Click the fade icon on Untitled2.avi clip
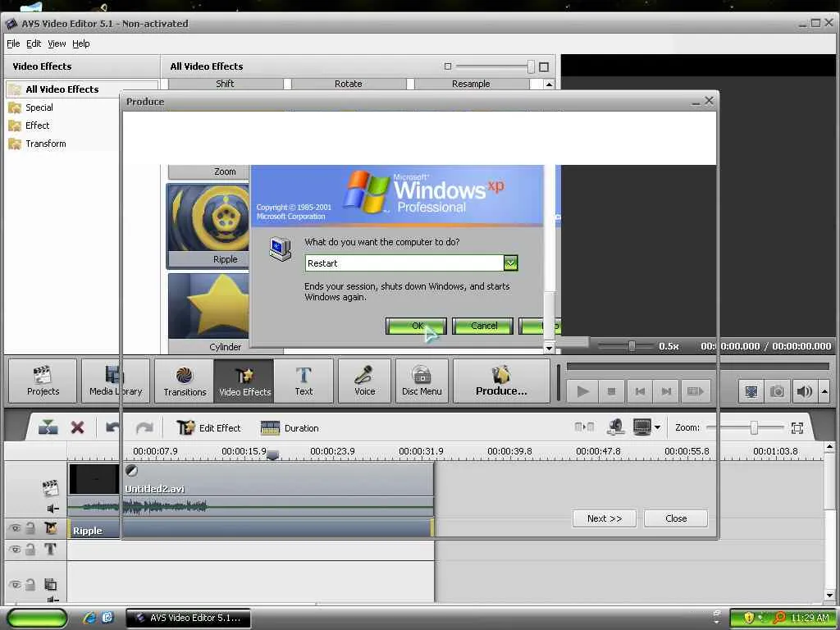 (131, 471)
